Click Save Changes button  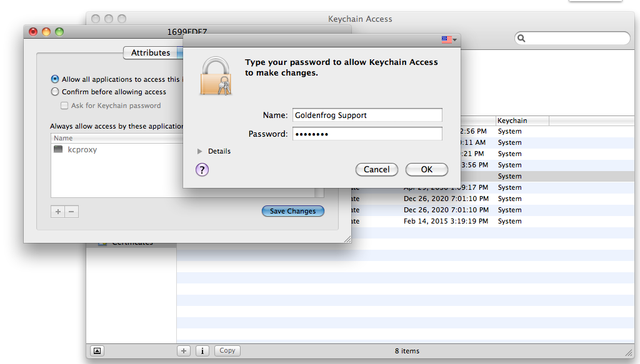tap(293, 211)
